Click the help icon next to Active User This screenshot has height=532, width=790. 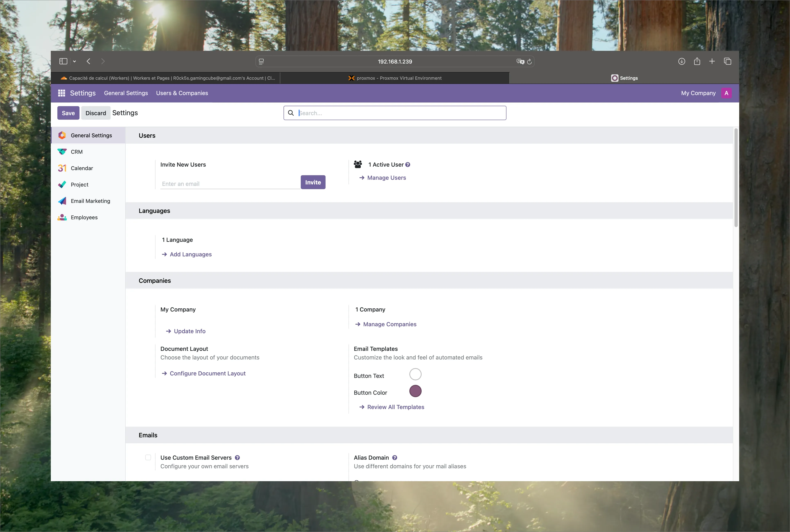click(x=408, y=164)
